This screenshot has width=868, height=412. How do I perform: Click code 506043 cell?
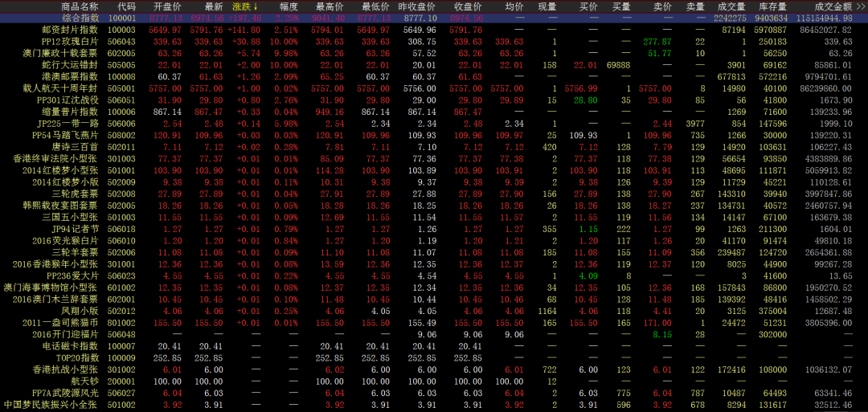[122, 42]
